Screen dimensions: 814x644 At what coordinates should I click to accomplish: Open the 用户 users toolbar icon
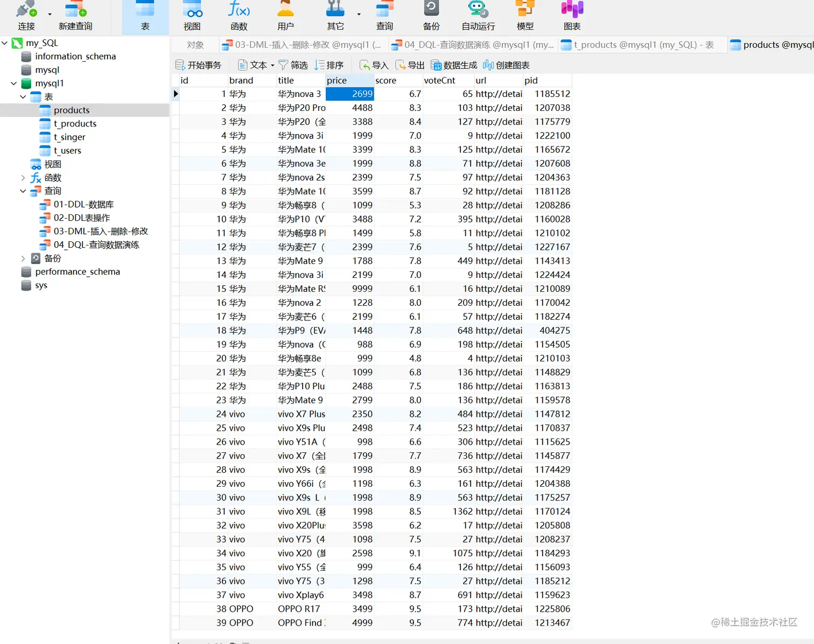point(286,16)
